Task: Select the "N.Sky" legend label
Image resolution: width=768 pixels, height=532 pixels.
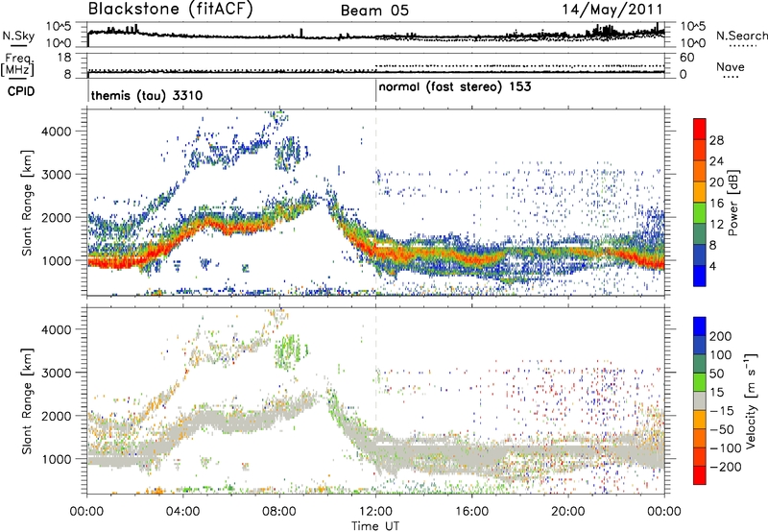Action: 18,36
